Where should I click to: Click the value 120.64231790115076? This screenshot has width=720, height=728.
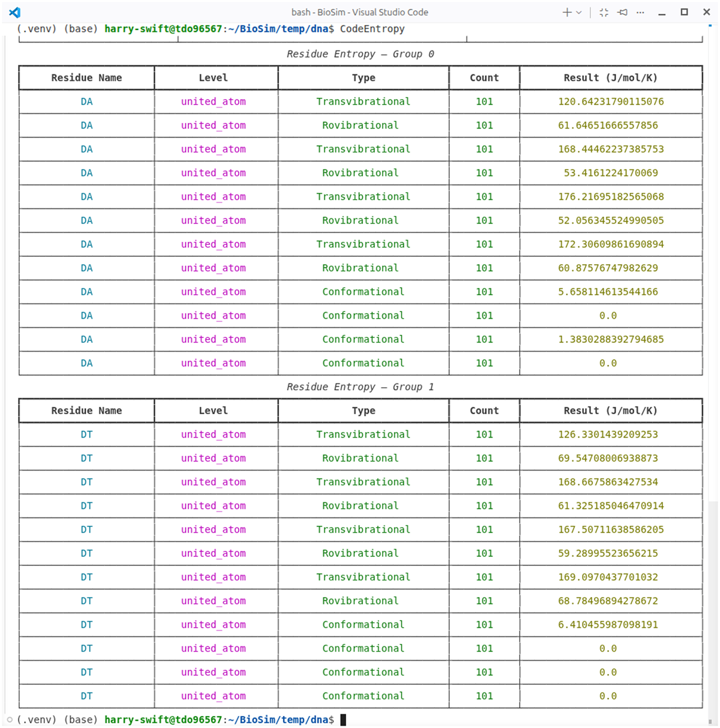611,101
